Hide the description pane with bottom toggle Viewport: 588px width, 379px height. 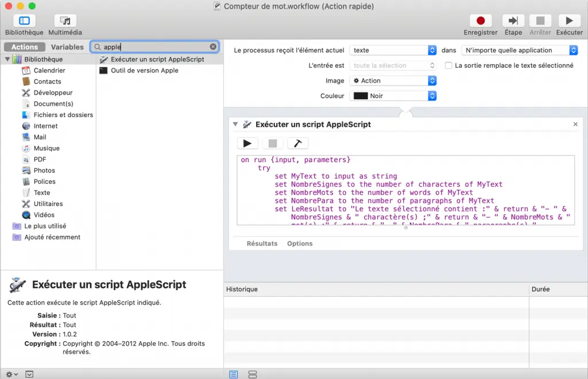[x=29, y=374]
